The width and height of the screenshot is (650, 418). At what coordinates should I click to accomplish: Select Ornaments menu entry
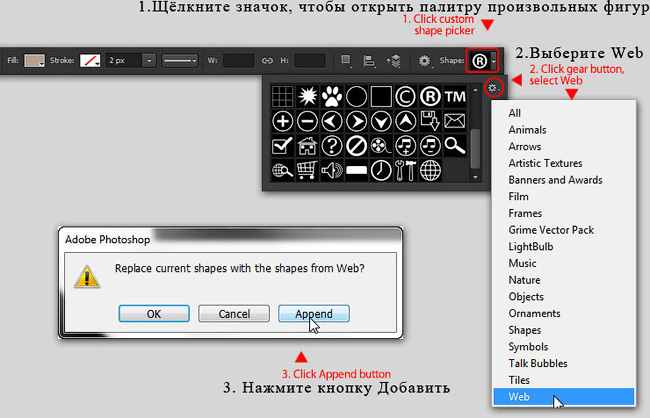tap(534, 313)
